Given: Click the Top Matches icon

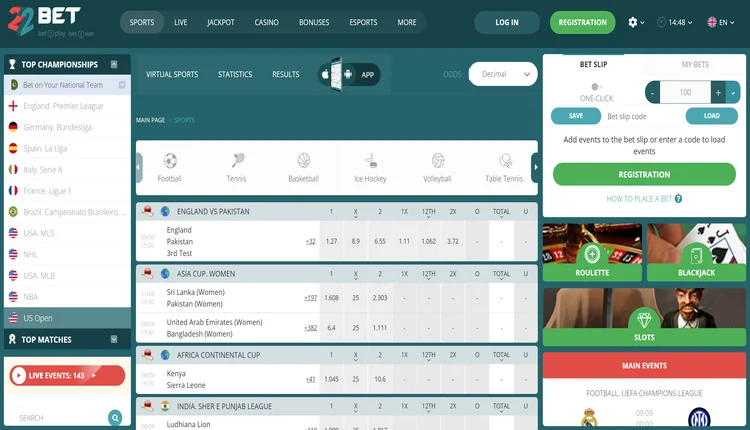Looking at the screenshot, I should tap(12, 339).
